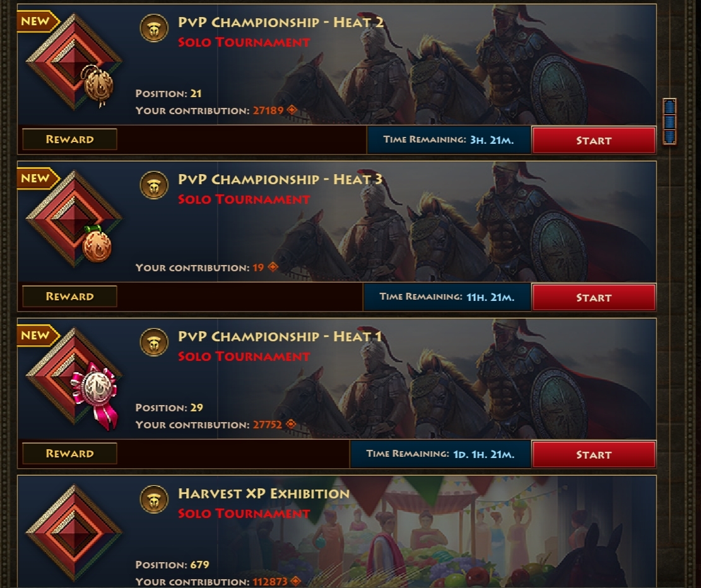The image size is (701, 588).
Task: Click the blue scrollbar handle on the right
Action: coord(669,122)
